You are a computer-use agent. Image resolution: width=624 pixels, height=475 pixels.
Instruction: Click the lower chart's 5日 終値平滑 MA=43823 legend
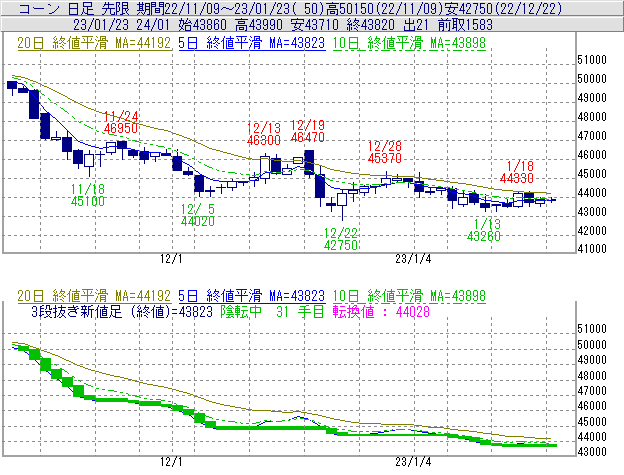[x=252, y=296]
